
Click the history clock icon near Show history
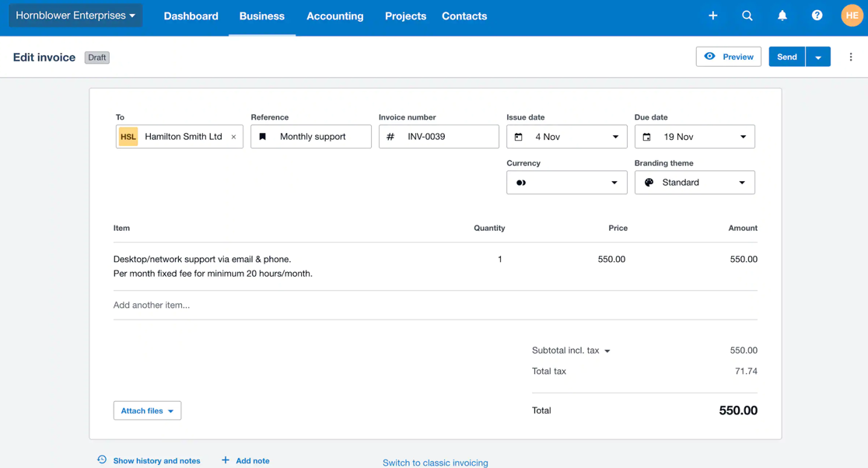click(101, 460)
